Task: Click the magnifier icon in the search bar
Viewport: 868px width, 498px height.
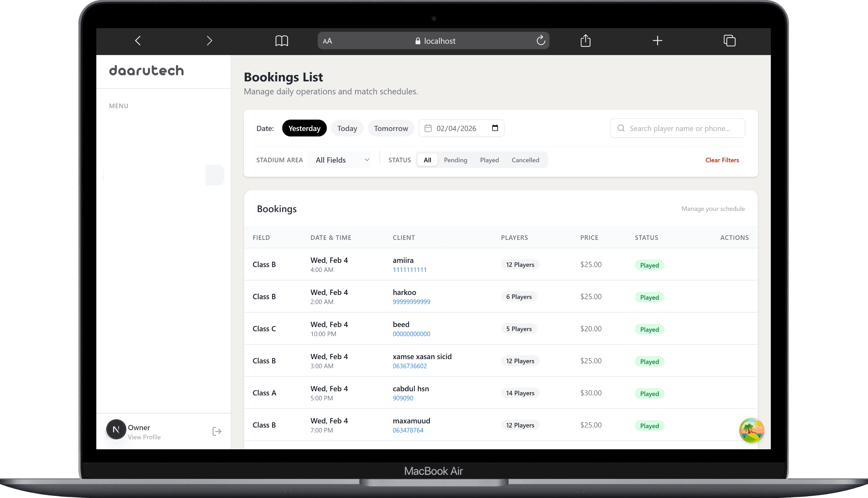Action: pos(621,128)
